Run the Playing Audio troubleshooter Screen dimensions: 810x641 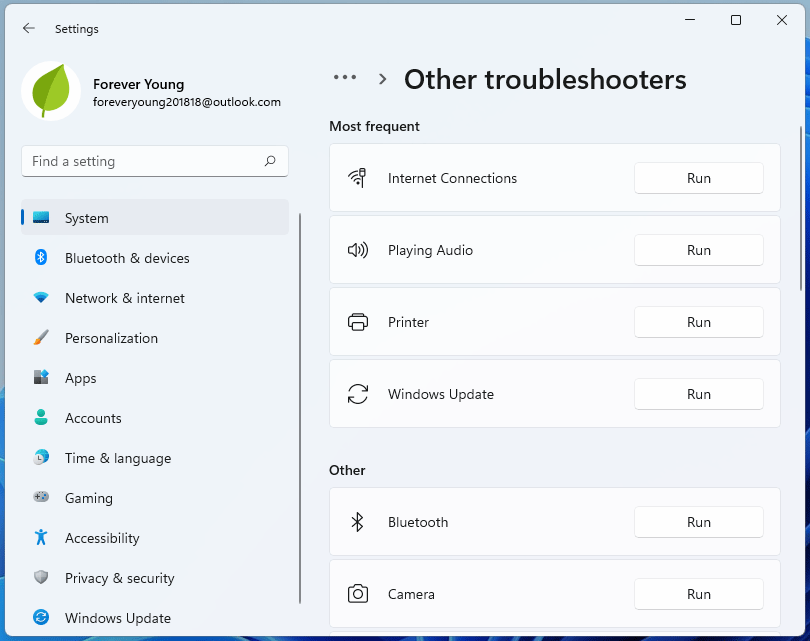pyautogui.click(x=698, y=250)
